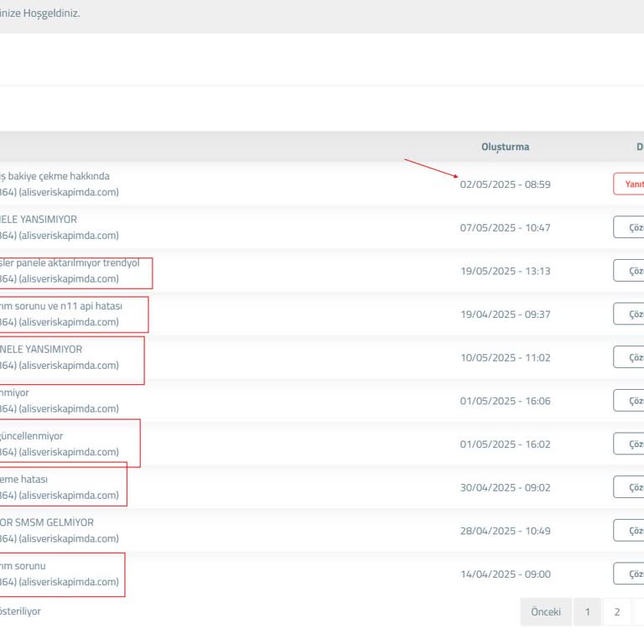Click status button for 10/05/2025 - 11:02 ticket
Viewport: 644px width, 644px height.
point(630,358)
